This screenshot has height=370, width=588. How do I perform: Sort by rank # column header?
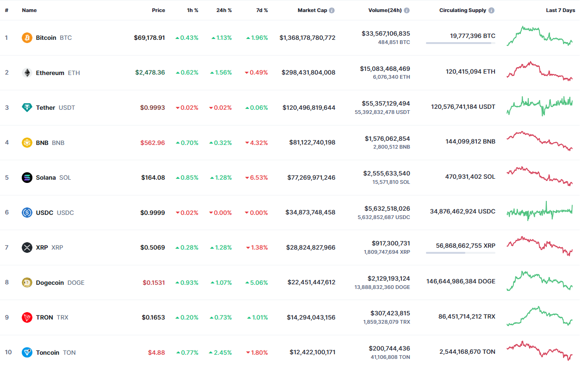pyautogui.click(x=6, y=10)
